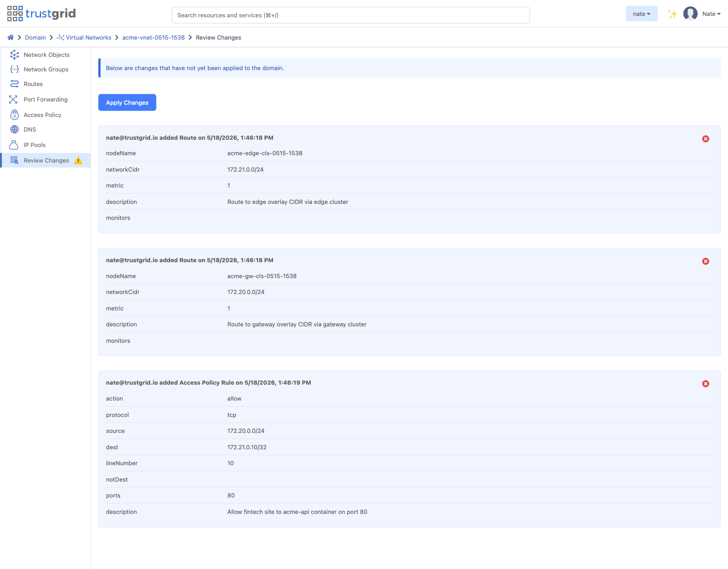Screen dimensions: 728x569
Task: Open the acme-vnet-0515-1538 breadcrumb link
Action: [x=153, y=37]
